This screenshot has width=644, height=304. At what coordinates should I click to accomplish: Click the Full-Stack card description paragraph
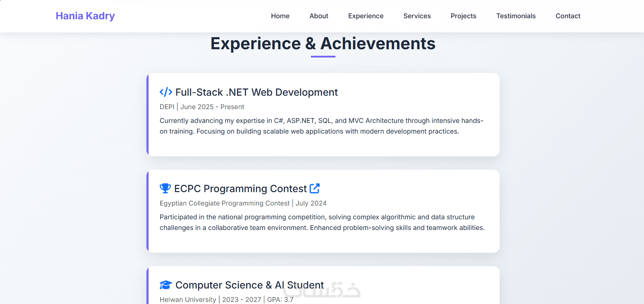click(321, 126)
